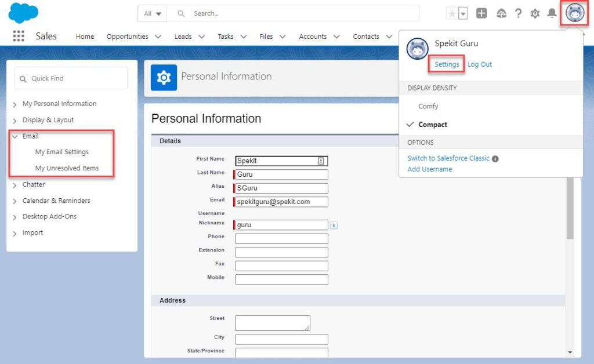The width and height of the screenshot is (594, 364).
Task: Open the Files tab
Action: (x=266, y=37)
